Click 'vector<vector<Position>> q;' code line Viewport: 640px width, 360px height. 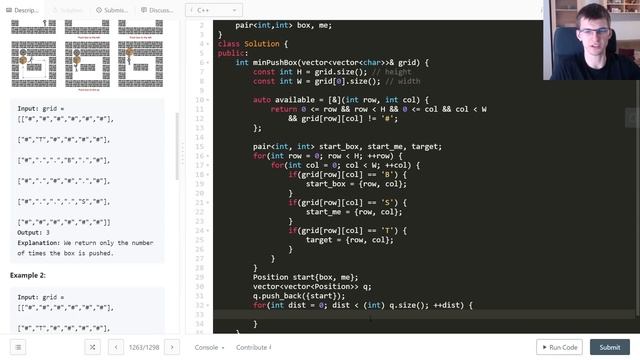(x=312, y=287)
